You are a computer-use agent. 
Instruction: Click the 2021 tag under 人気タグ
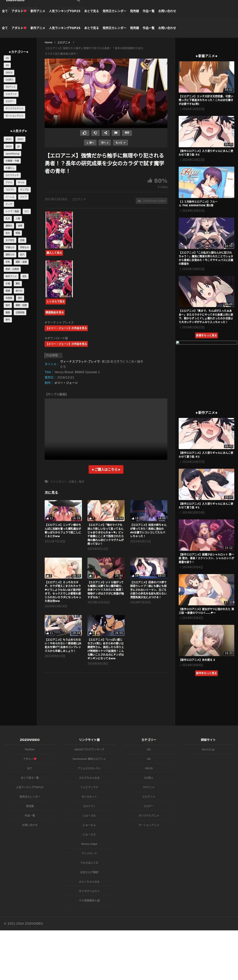[8, 139]
